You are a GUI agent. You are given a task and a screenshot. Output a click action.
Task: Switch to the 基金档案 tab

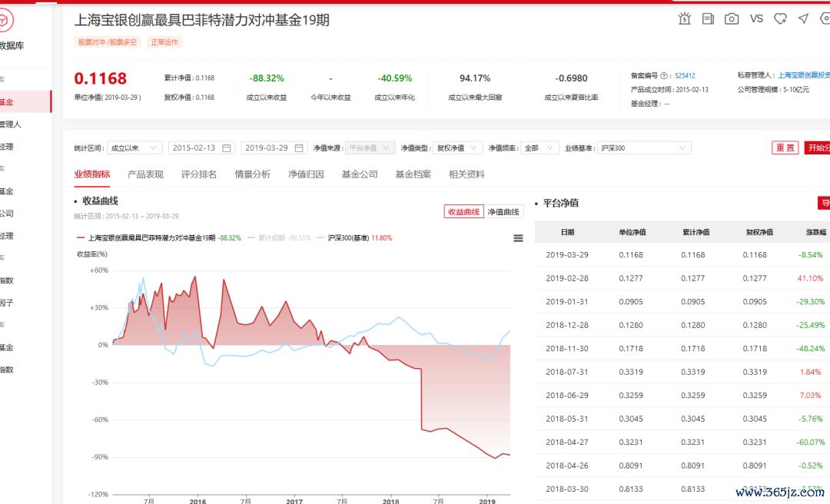(x=413, y=174)
